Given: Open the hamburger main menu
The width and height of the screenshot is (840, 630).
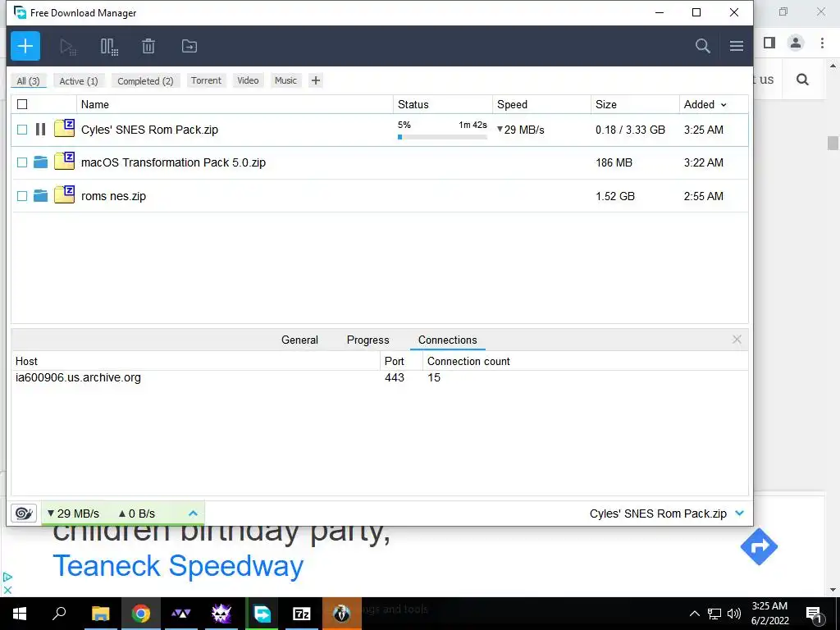Looking at the screenshot, I should [x=736, y=46].
